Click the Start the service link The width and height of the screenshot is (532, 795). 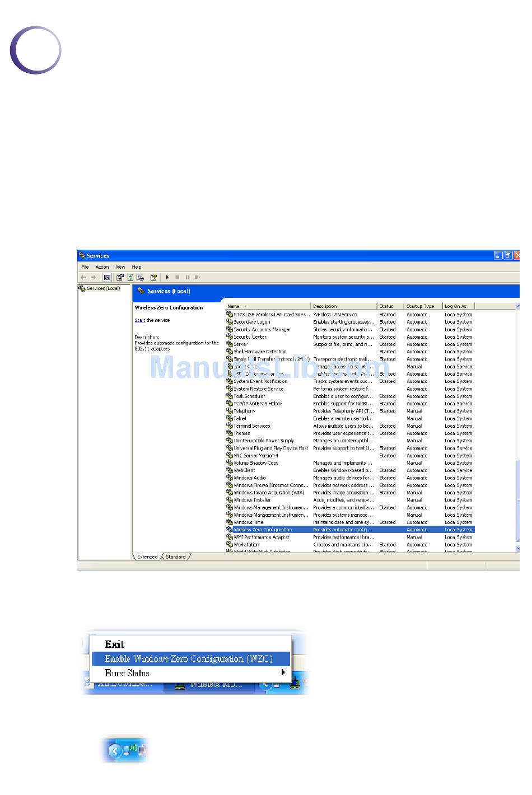(139, 320)
